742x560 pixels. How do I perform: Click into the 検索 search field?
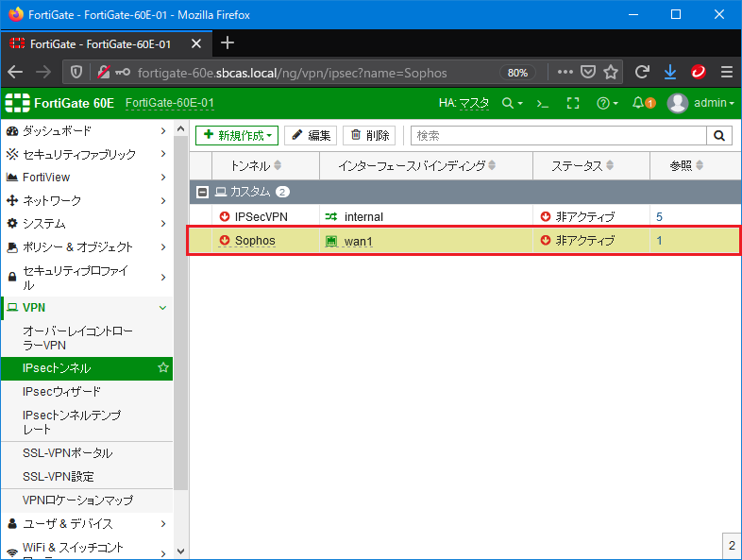click(x=559, y=136)
